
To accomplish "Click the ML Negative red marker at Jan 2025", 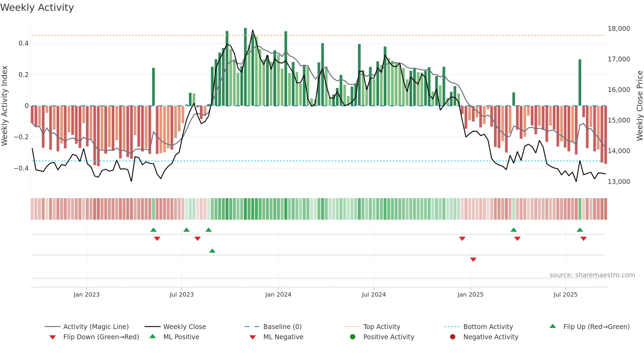I will click(x=473, y=260).
